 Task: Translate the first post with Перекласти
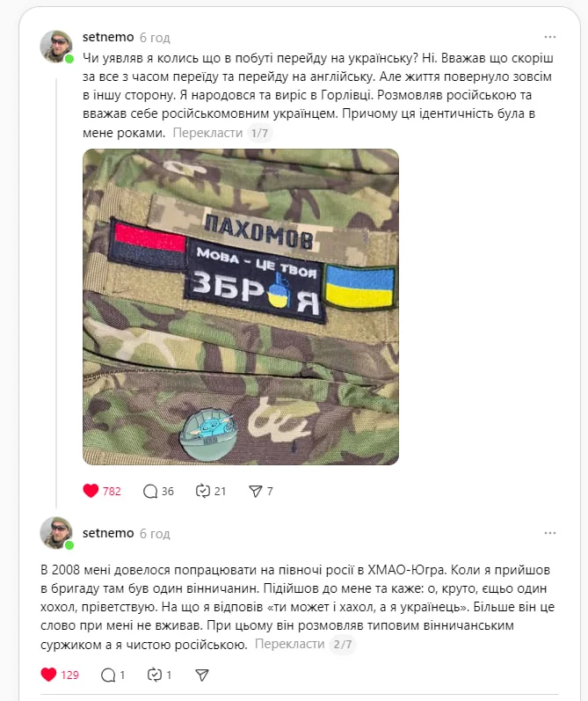[207, 133]
